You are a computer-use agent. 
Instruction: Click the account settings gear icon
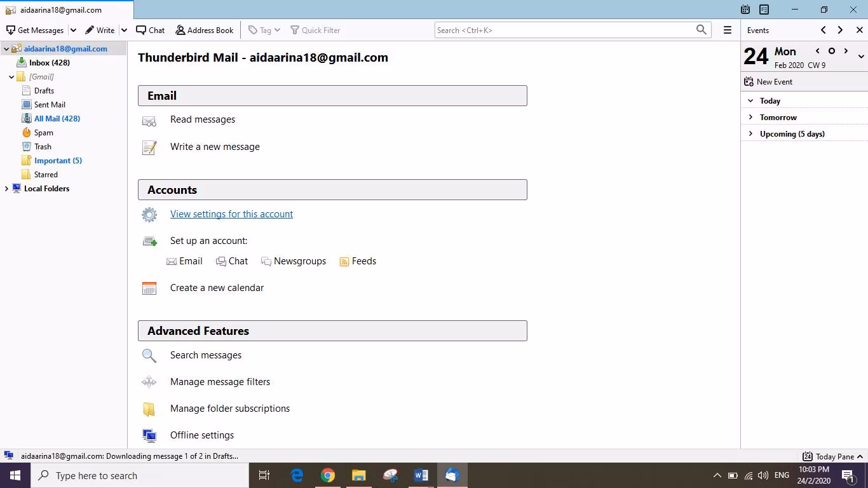pos(149,215)
